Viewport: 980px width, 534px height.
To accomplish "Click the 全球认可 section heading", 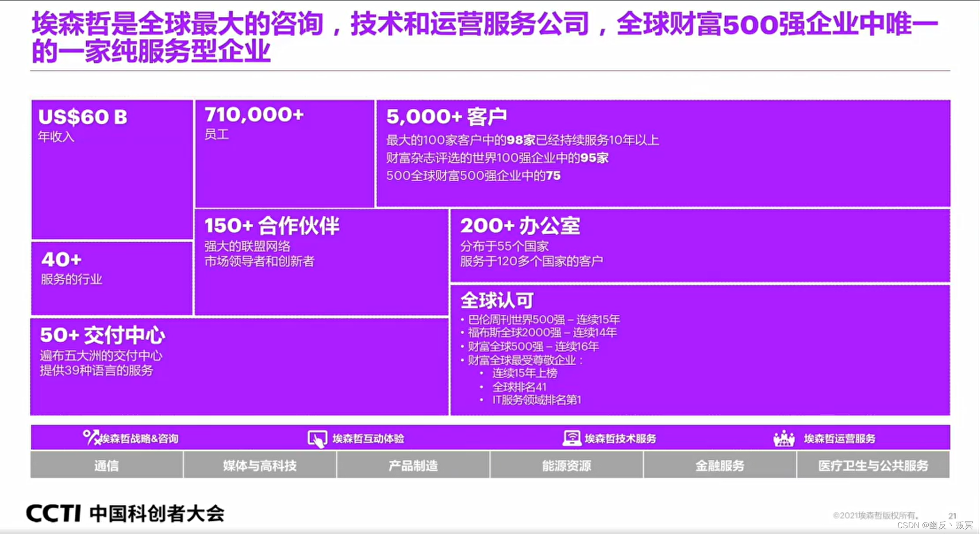I will coord(497,301).
